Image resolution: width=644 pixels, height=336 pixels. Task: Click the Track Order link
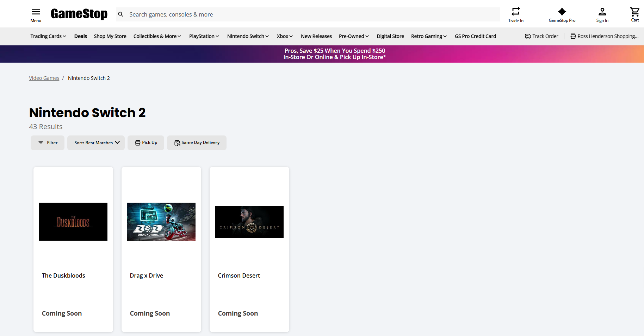click(541, 36)
